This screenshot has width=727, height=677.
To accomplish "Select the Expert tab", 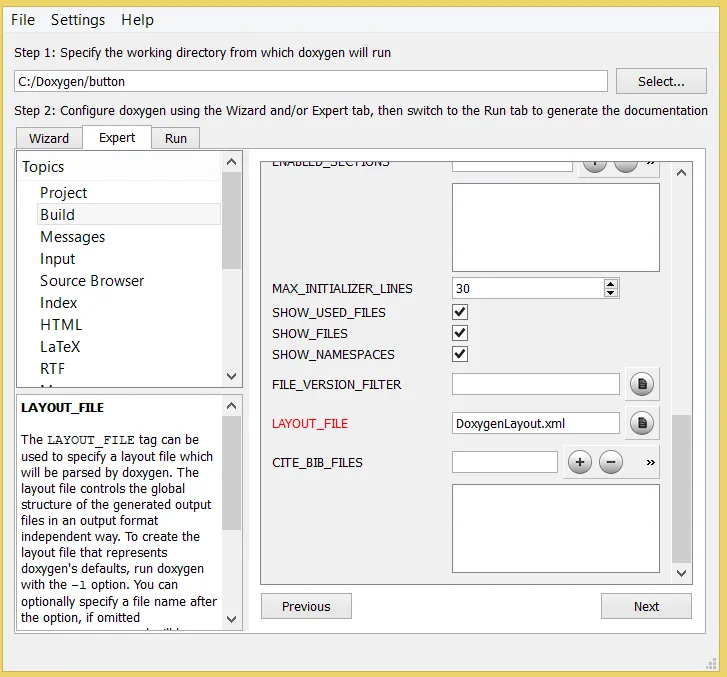I will tap(117, 137).
